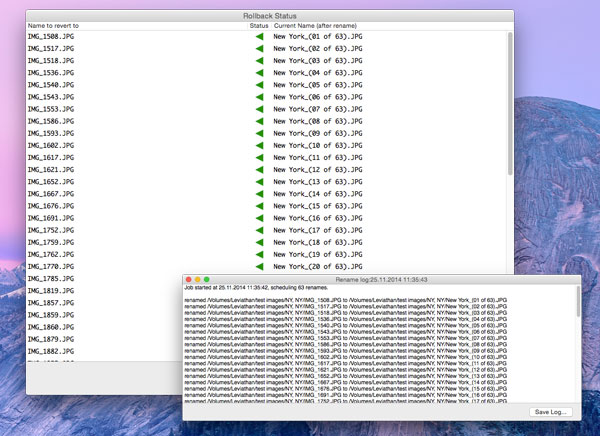
Task: Click the green arrow in the IMG_1536.JPG row
Action: point(259,73)
